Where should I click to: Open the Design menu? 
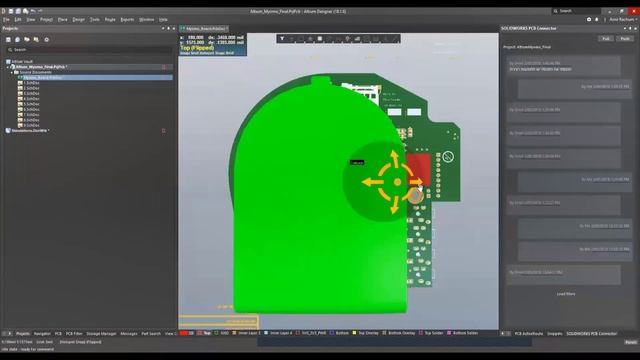click(x=78, y=19)
